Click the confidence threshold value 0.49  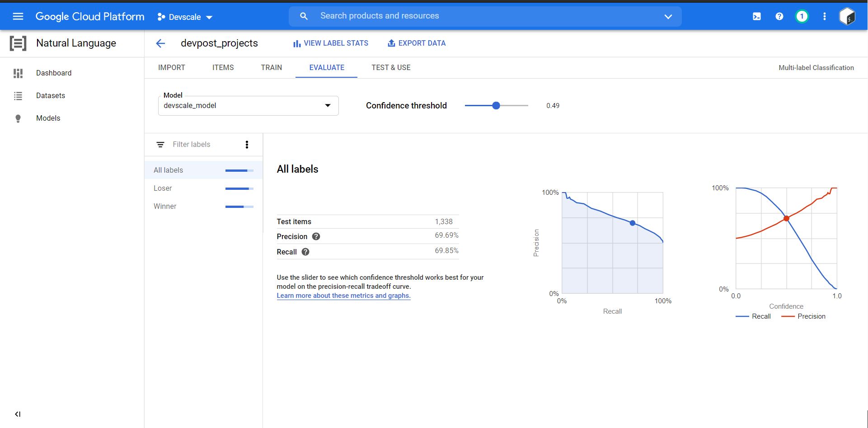coord(553,106)
